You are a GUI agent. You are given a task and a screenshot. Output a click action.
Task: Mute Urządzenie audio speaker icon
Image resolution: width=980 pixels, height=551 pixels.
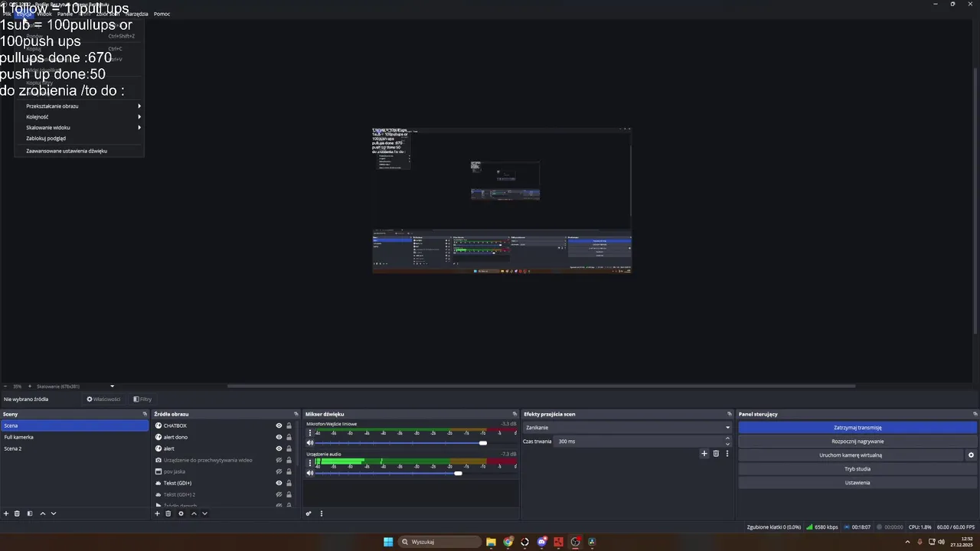click(x=310, y=473)
